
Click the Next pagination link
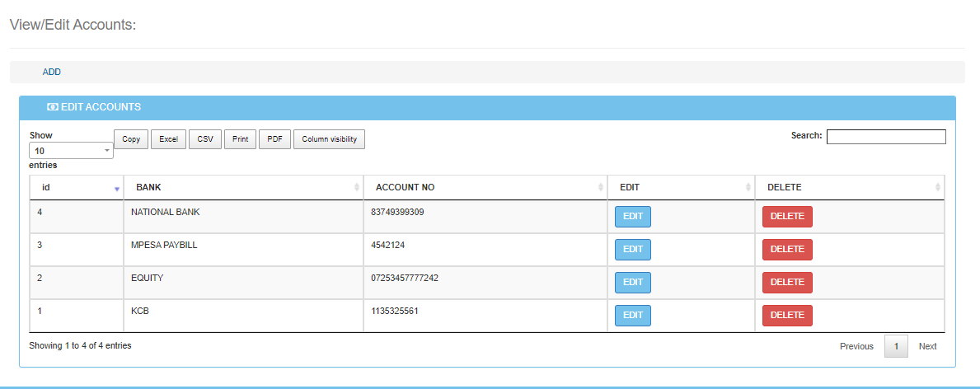pos(927,346)
